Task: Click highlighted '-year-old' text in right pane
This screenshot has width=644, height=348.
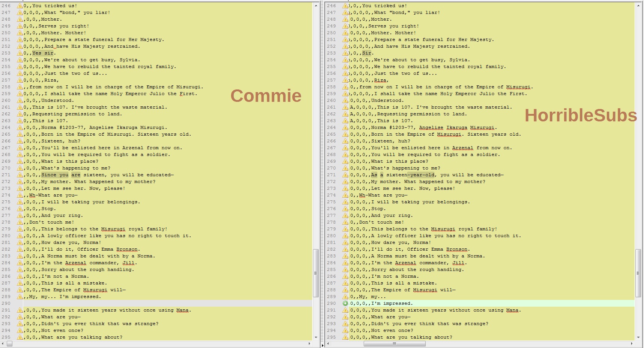Action: click(421, 175)
